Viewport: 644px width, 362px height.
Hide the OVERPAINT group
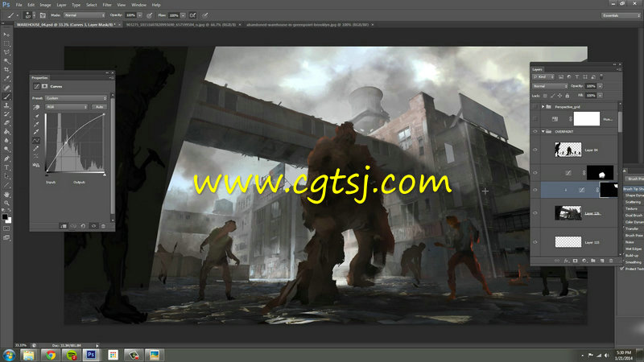coord(535,132)
